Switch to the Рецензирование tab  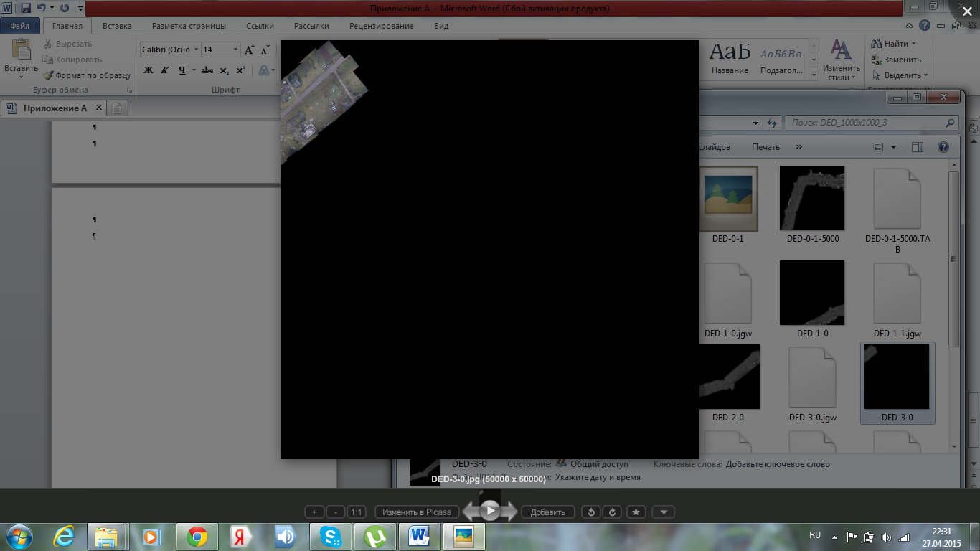pyautogui.click(x=382, y=26)
